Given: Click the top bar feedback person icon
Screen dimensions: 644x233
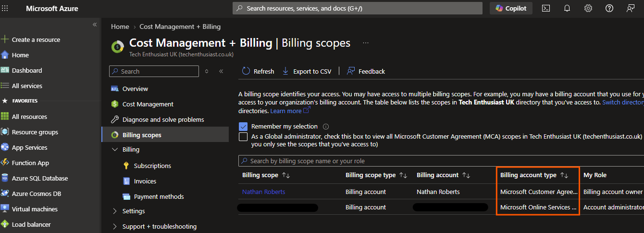Looking at the screenshot, I should 631,8.
